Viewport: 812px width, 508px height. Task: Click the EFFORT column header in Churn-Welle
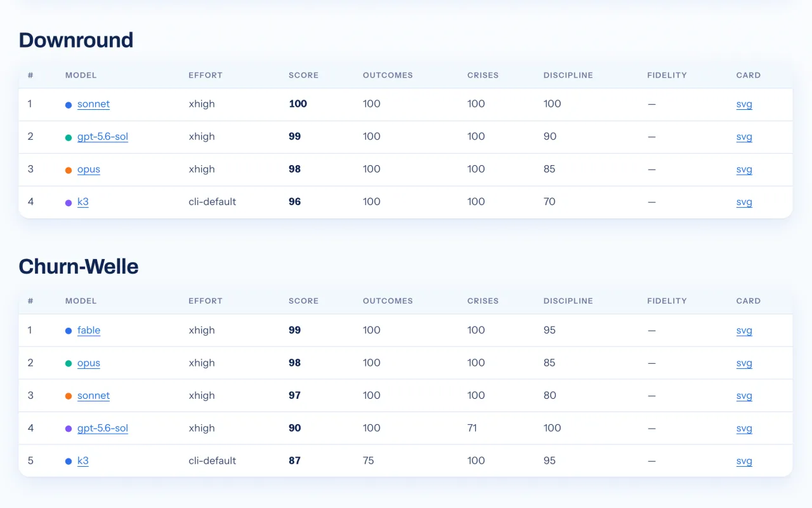(x=206, y=301)
